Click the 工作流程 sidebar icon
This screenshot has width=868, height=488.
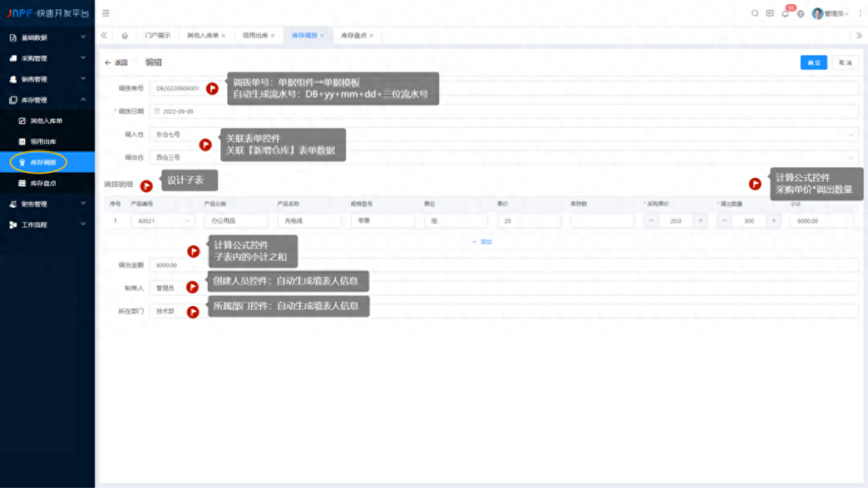click(13, 225)
